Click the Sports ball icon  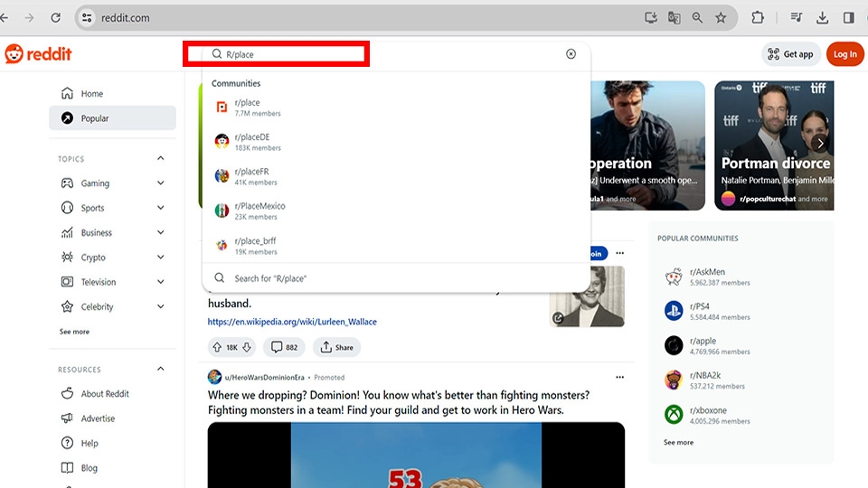tap(67, 208)
